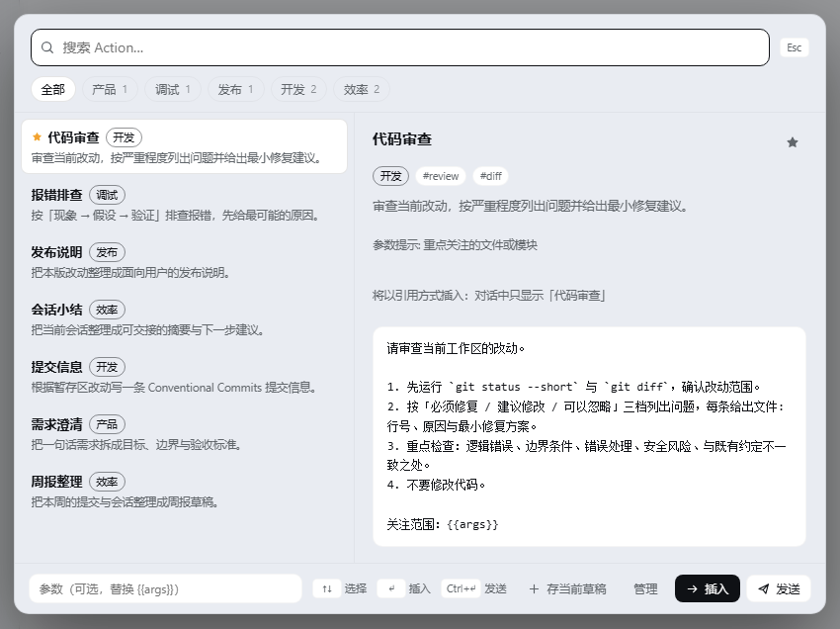Click the arrow icon in the 插入 button

pos(692,588)
